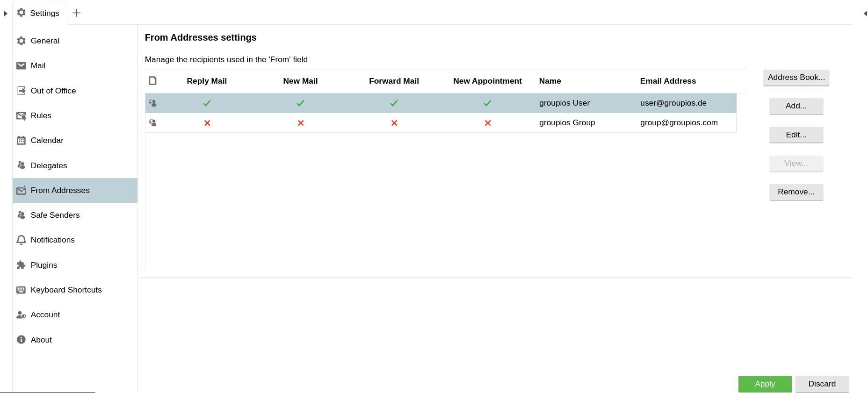Click the Mail envelope icon
Screen dimensions: 868x393
(x=21, y=65)
